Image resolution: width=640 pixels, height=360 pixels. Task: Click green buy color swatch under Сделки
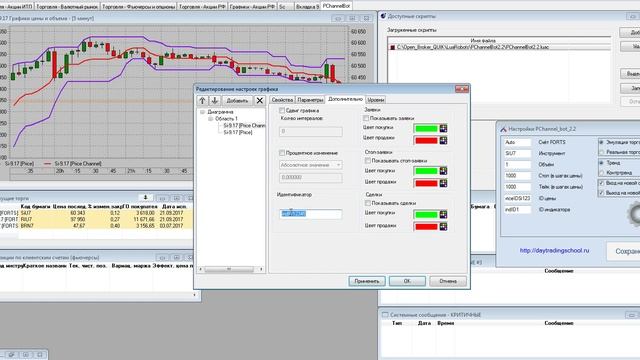coord(426,214)
